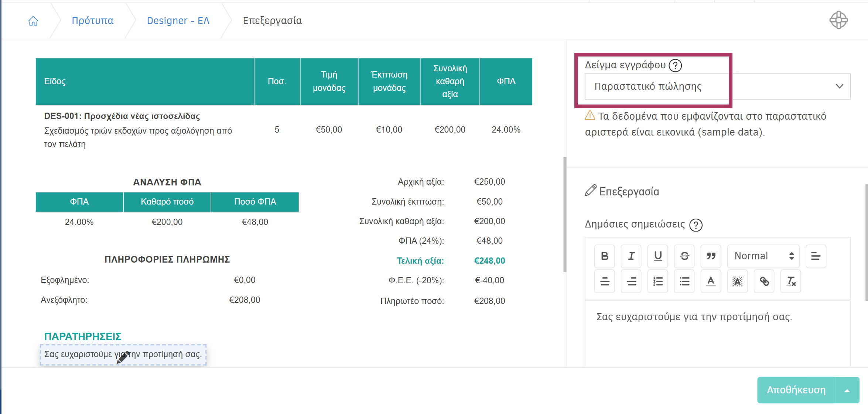Insert a hyperlink with link icon

[764, 281]
